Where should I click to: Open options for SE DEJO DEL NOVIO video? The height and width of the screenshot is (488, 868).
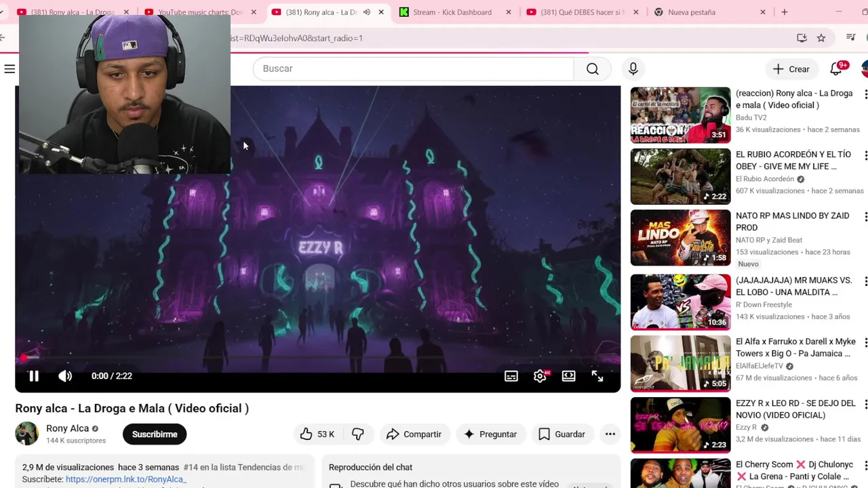coord(865,404)
